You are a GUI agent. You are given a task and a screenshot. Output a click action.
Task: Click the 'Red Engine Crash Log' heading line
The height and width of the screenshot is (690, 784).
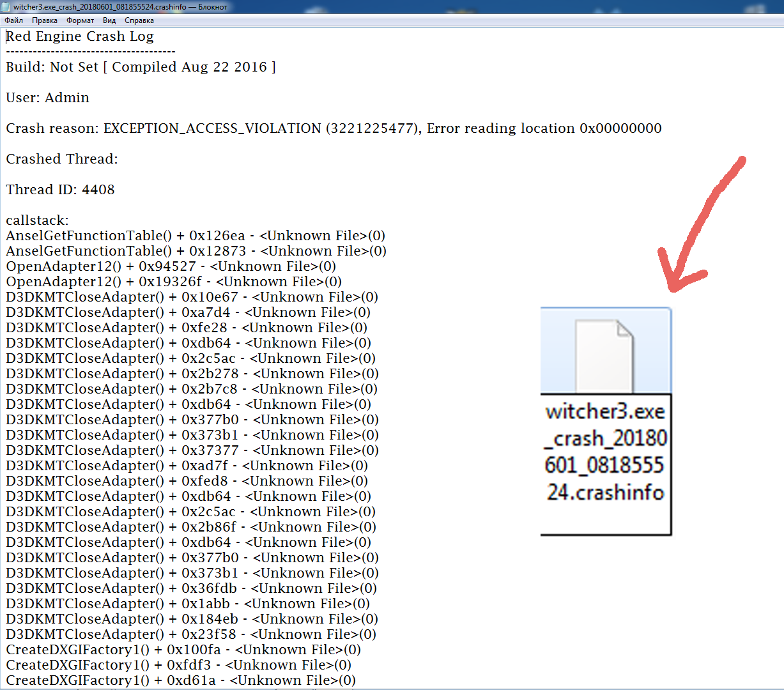click(80, 36)
